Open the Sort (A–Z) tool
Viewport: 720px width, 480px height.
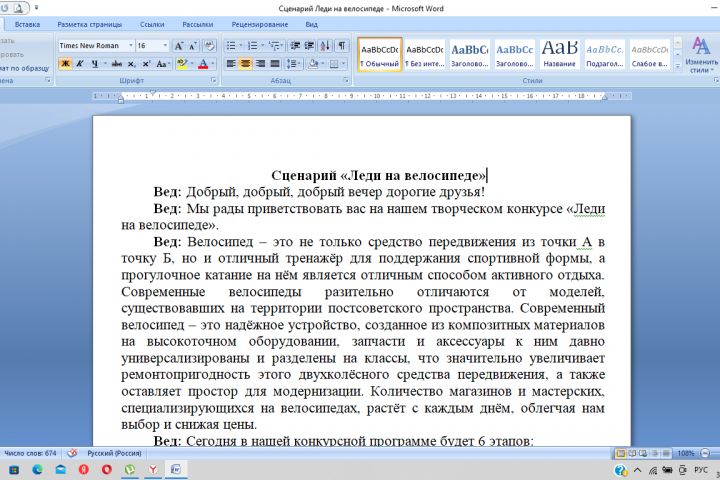pos(325,45)
